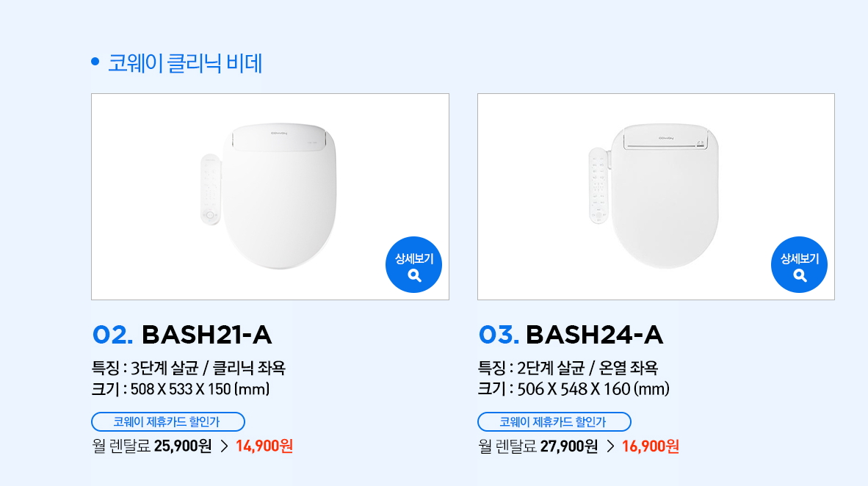Viewport: 868px width, 486px height.
Task: Click the arrow after the 25,900원 price
Action: point(225,446)
